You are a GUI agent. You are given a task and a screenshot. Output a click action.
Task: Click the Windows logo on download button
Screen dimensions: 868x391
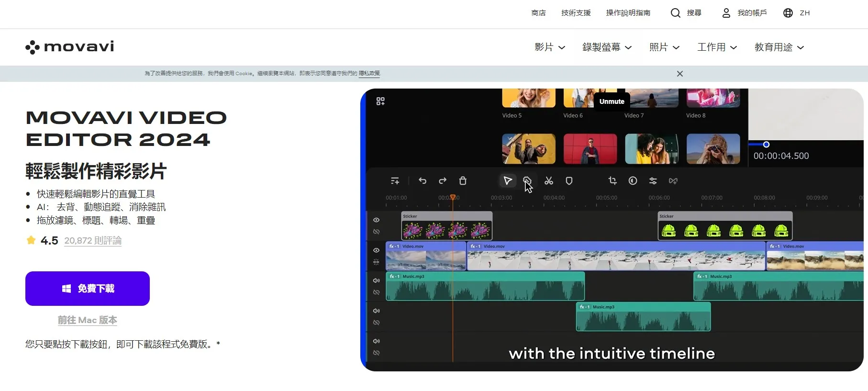pyautogui.click(x=67, y=289)
